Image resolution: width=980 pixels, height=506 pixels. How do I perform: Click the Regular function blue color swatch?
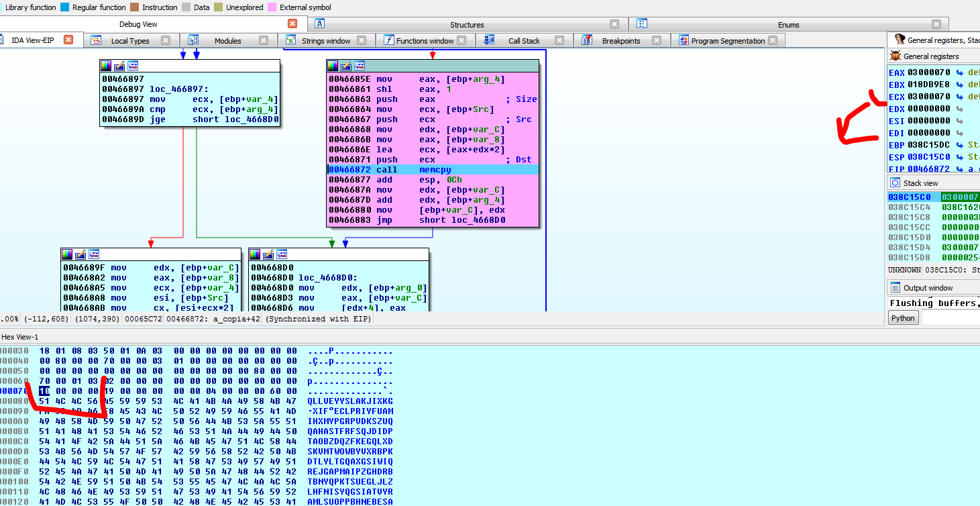tap(64, 7)
